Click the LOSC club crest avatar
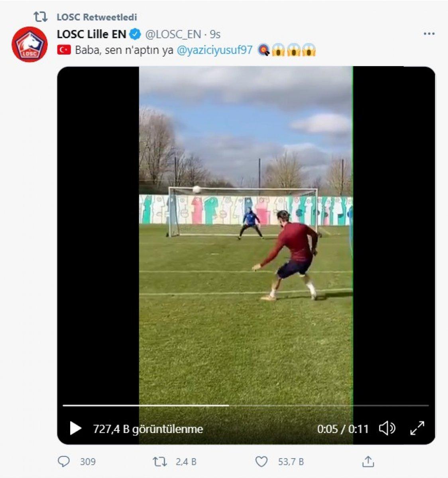 (31, 43)
